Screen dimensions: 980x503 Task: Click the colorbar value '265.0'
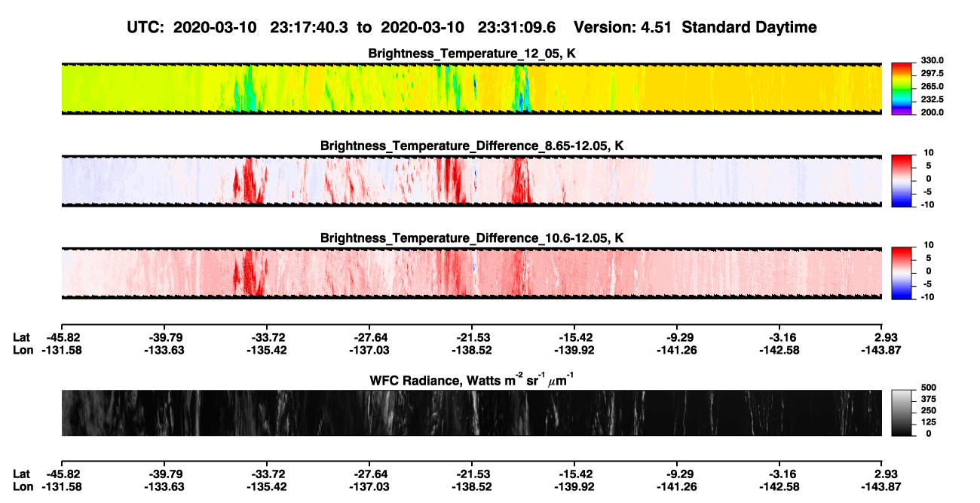tap(933, 86)
